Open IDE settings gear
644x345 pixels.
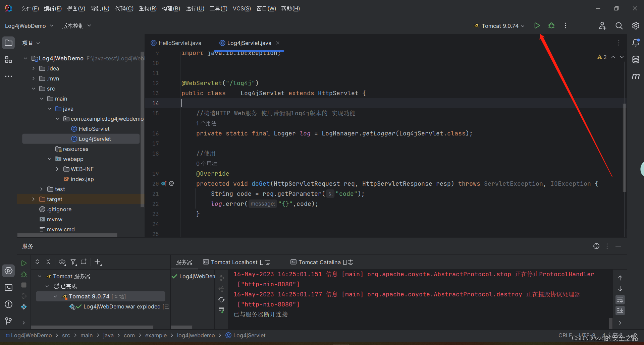[636, 25]
